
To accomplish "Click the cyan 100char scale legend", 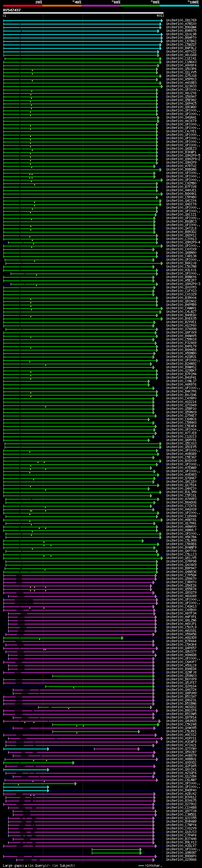I will coord(150,866).
